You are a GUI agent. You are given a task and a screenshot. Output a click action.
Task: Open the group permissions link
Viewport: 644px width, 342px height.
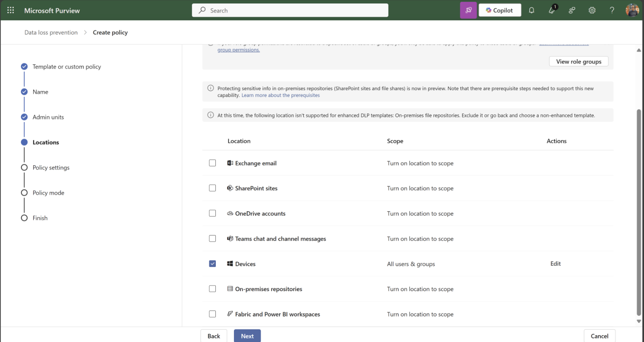pyautogui.click(x=239, y=50)
